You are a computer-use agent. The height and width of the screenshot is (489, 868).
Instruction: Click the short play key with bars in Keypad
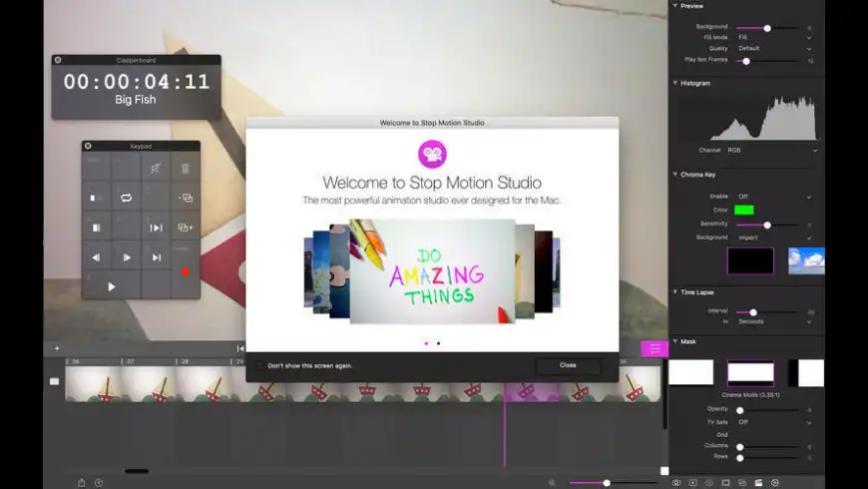coord(156,228)
